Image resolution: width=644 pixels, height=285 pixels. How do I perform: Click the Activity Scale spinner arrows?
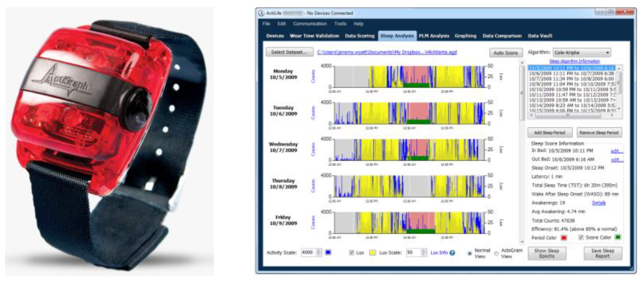[x=319, y=252]
